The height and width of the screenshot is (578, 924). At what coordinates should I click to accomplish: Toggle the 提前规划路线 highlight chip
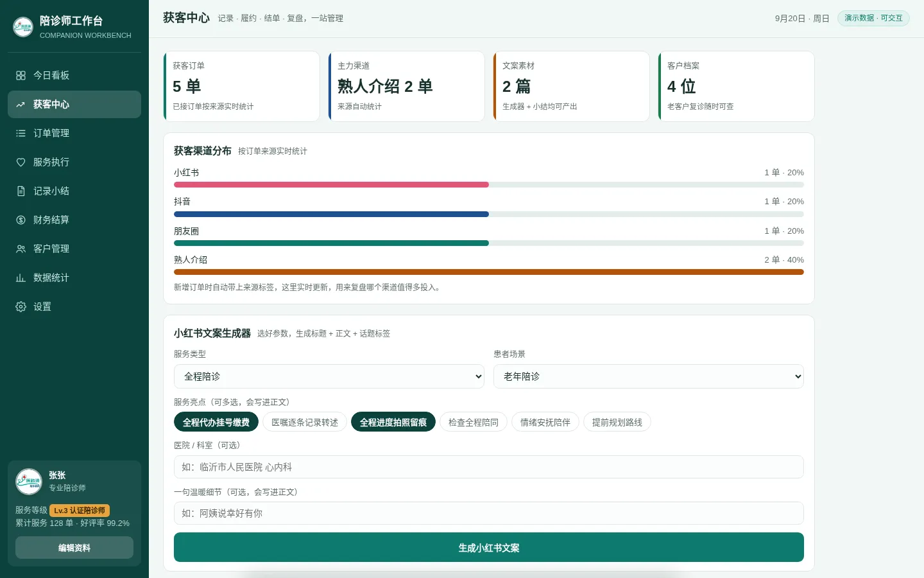tap(617, 422)
